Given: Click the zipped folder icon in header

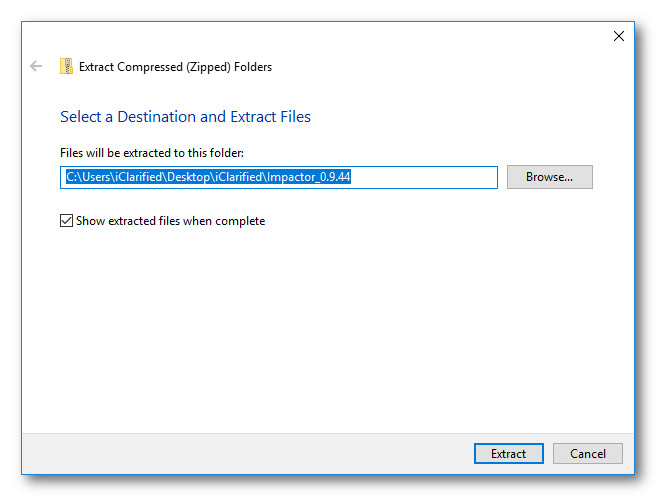Looking at the screenshot, I should [x=66, y=67].
